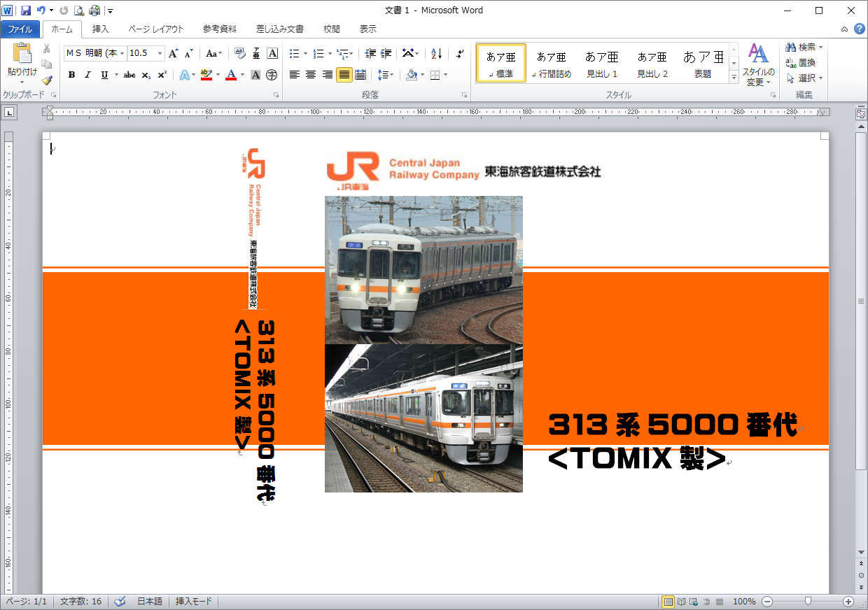Grow font size with the large A icon
This screenshot has width=868, height=610.
(x=173, y=54)
